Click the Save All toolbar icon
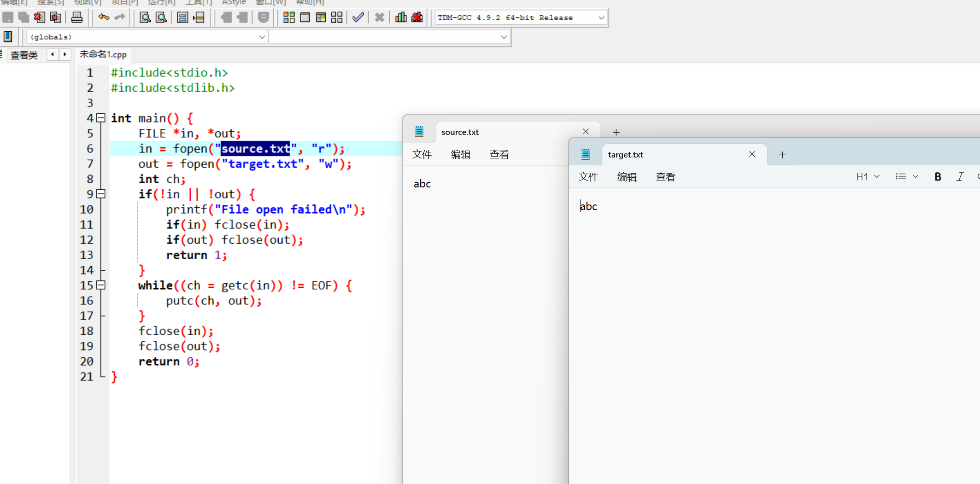Image resolution: width=980 pixels, height=484 pixels. pyautogui.click(x=23, y=17)
